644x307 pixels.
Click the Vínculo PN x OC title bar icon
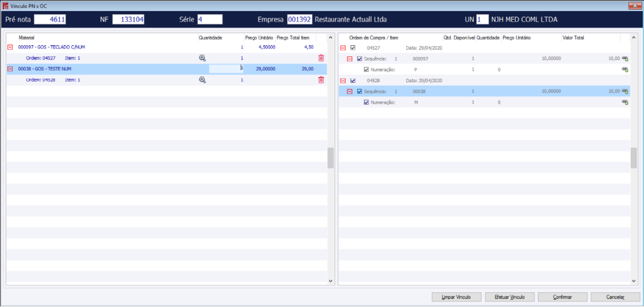(6, 6)
